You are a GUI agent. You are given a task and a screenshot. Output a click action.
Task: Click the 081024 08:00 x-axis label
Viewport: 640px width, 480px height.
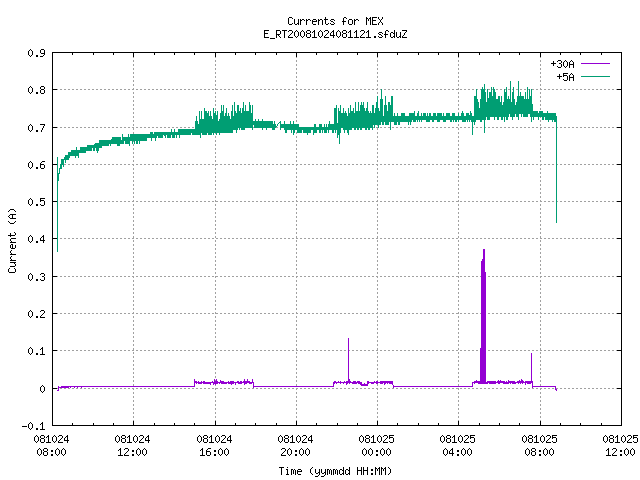pyautogui.click(x=51, y=445)
